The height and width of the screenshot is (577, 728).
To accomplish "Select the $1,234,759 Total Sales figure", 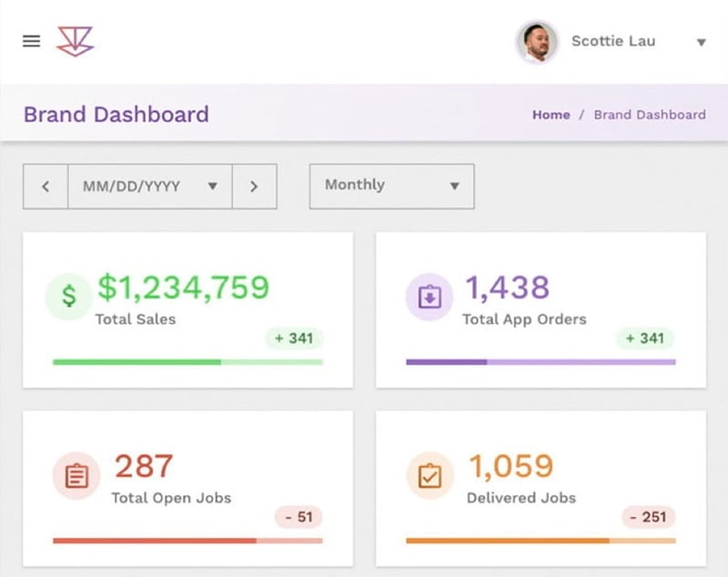I will [x=183, y=288].
